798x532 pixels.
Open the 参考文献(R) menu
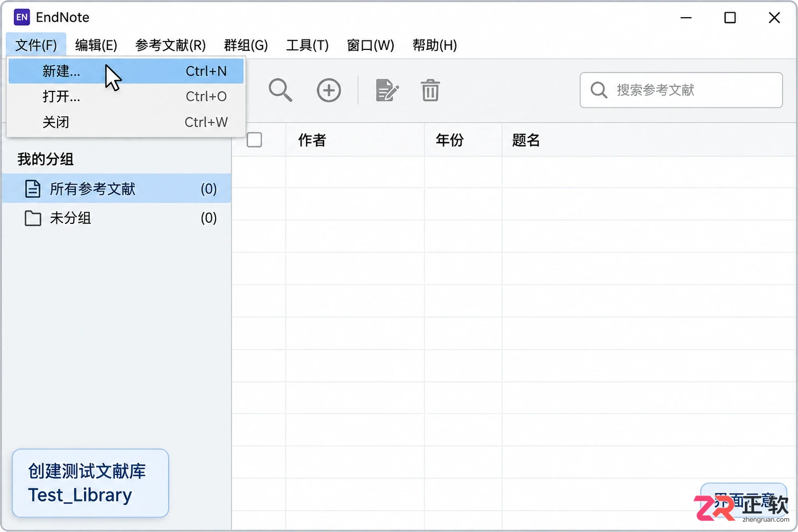point(171,45)
